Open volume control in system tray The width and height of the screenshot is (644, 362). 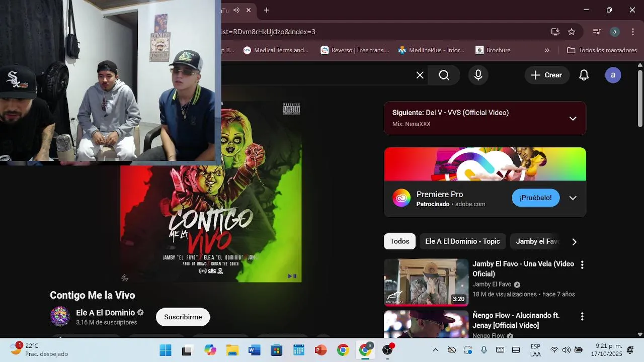567,350
